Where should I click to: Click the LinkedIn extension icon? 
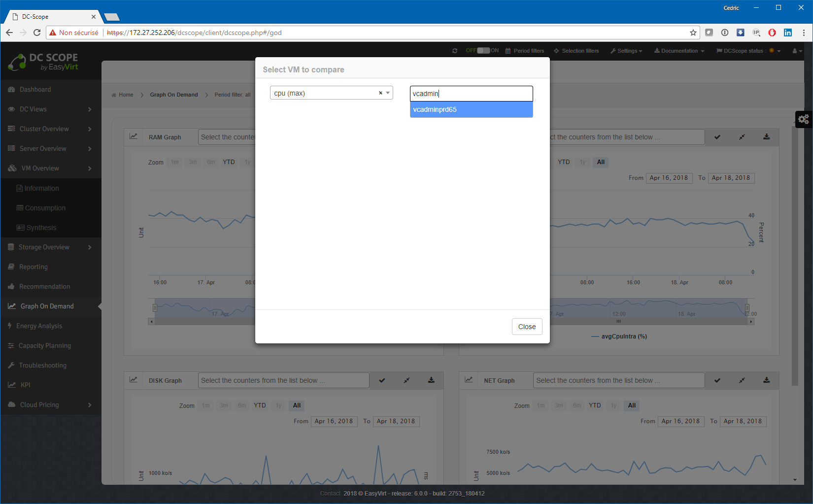pos(788,33)
